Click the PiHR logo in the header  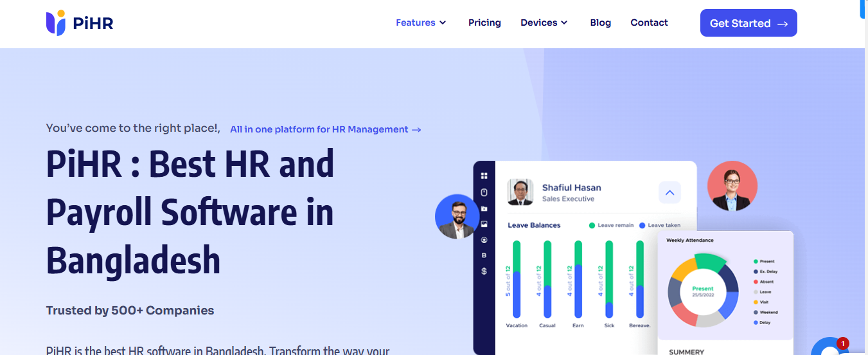coord(80,23)
